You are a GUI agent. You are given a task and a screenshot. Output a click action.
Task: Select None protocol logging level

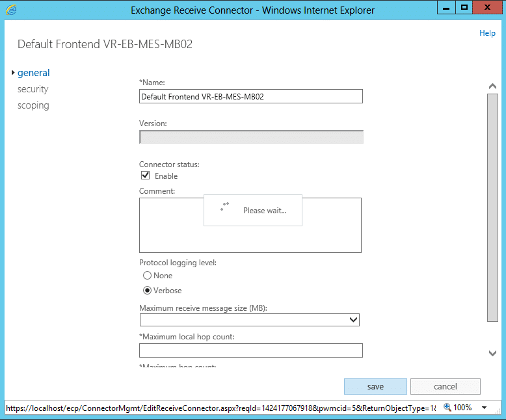[x=147, y=276]
